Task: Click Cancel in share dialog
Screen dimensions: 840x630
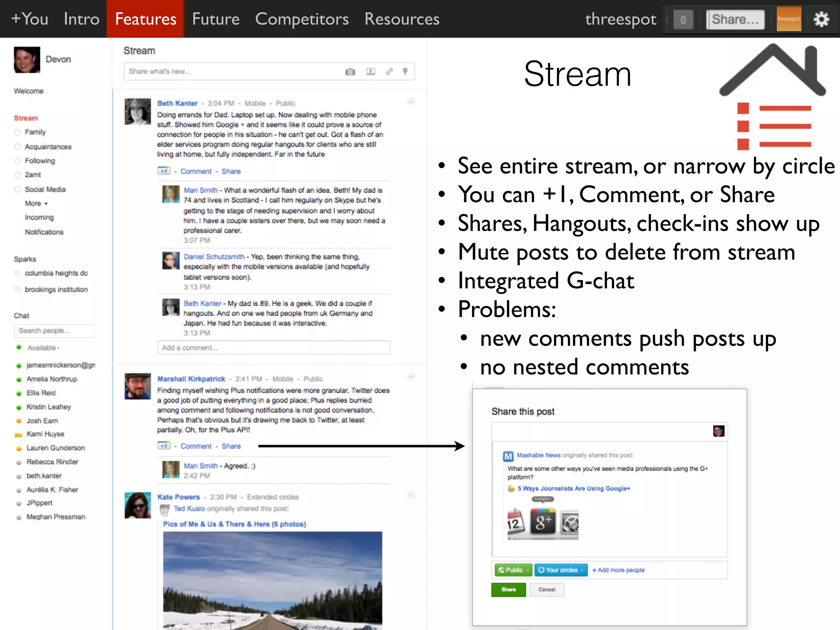Action: [x=547, y=589]
